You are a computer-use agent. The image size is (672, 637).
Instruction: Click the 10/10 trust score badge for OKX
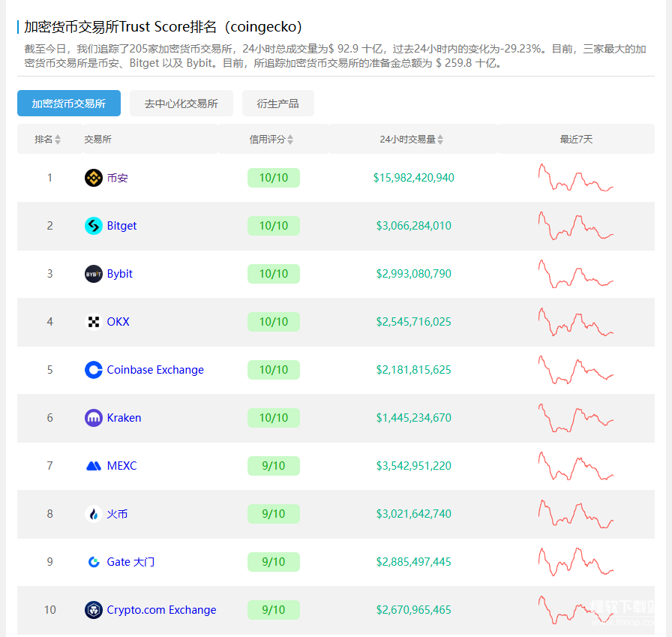click(274, 322)
